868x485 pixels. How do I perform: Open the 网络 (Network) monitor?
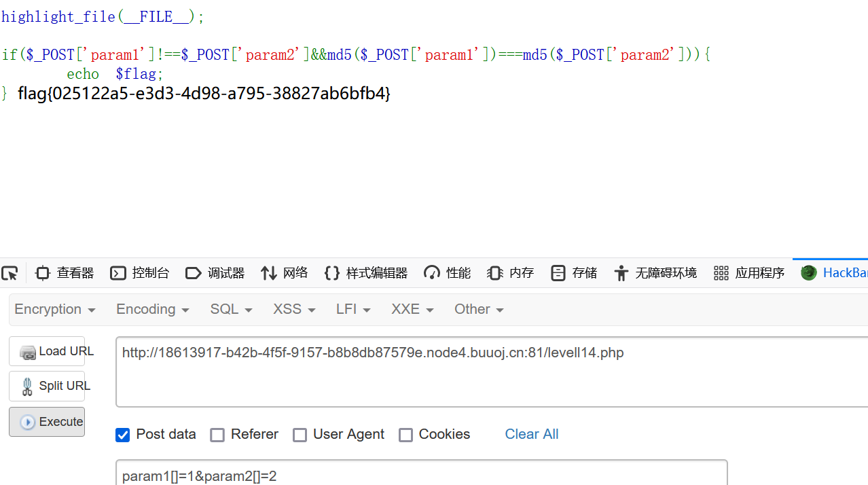click(284, 272)
